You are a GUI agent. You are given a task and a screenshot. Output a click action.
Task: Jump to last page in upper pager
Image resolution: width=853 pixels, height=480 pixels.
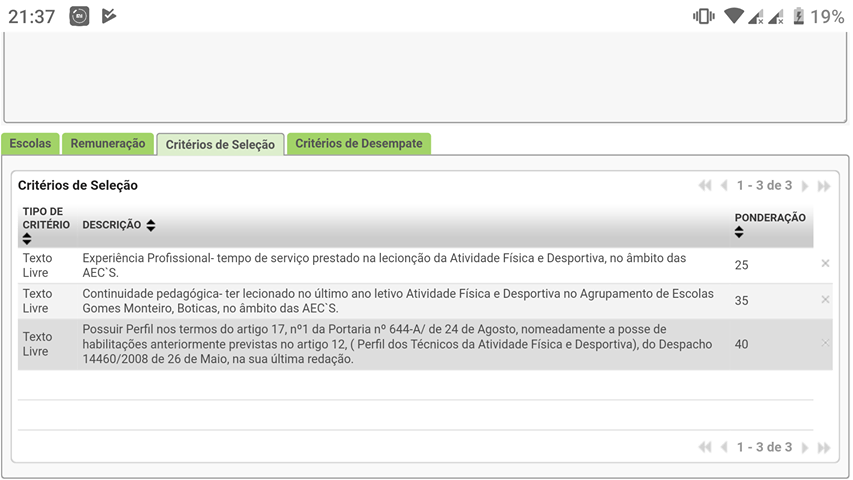coord(824,186)
